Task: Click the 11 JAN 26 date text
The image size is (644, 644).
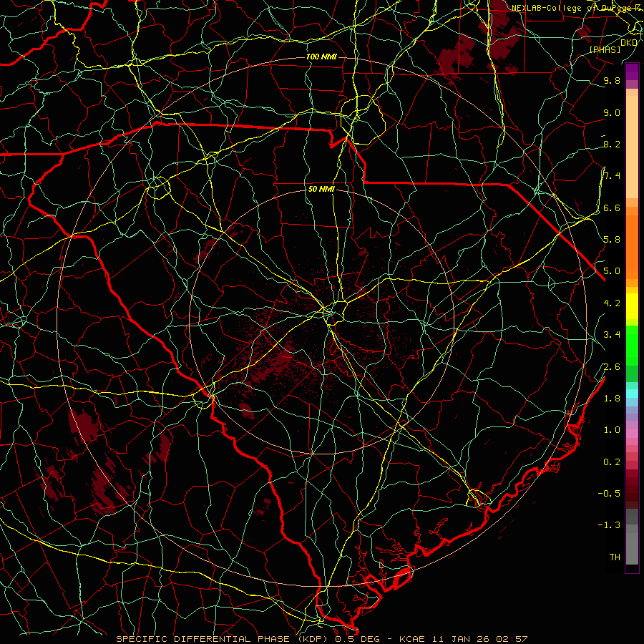Action: (462, 639)
